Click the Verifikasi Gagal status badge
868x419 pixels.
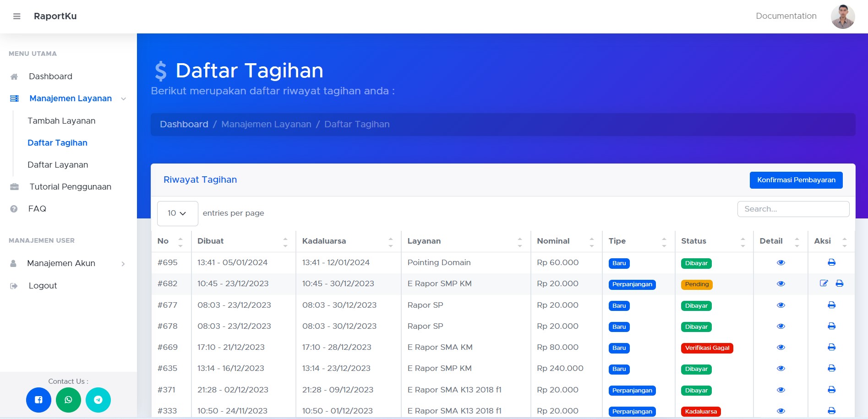pyautogui.click(x=707, y=348)
